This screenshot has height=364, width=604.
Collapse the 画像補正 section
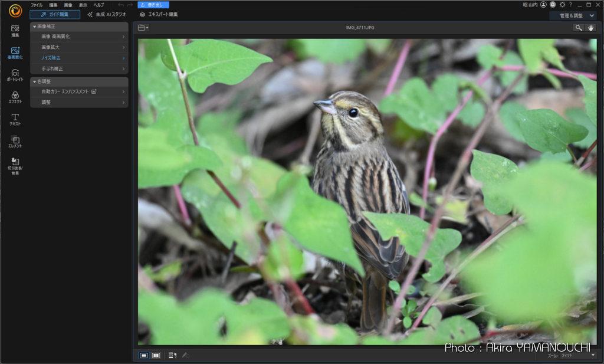coord(34,27)
